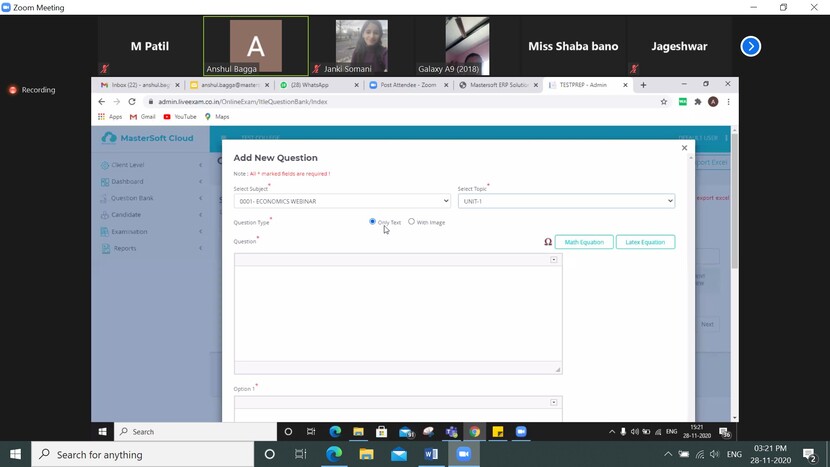This screenshot has height=467, width=830.
Task: Select the With Image question type
Action: (x=411, y=222)
